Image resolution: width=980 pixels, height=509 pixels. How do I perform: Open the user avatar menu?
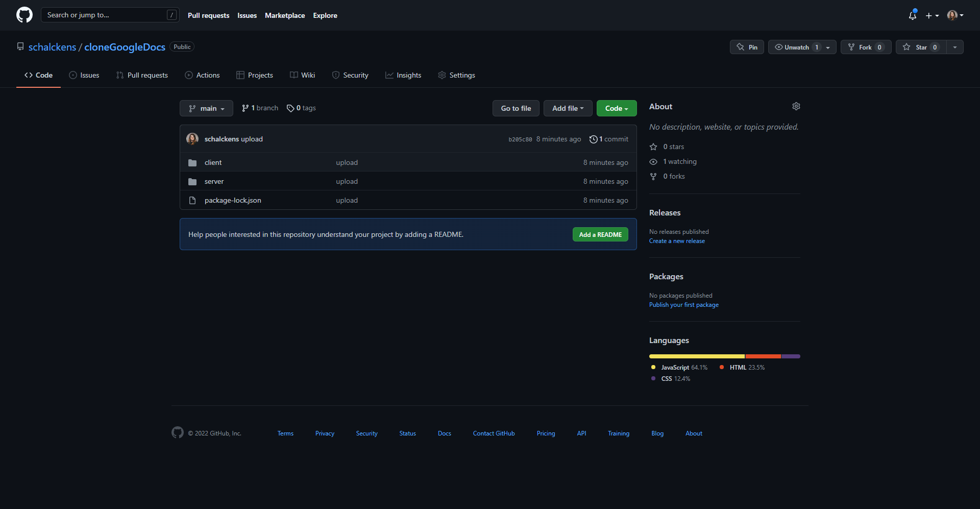point(955,15)
